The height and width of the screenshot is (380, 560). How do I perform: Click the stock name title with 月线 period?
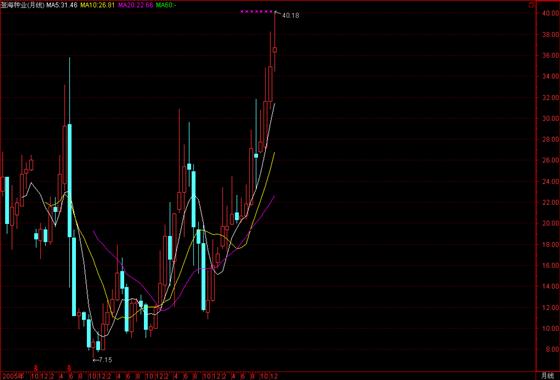pos(22,5)
